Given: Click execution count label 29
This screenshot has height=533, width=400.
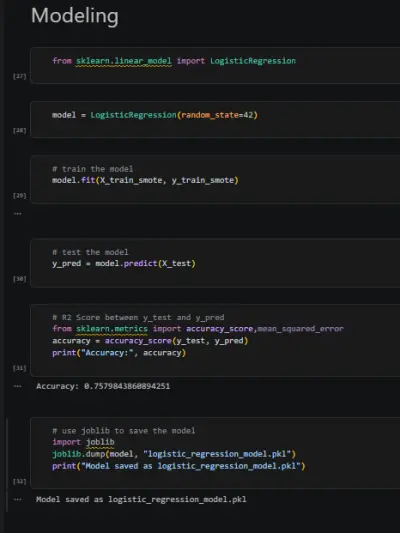Looking at the screenshot, I should pos(19,195).
